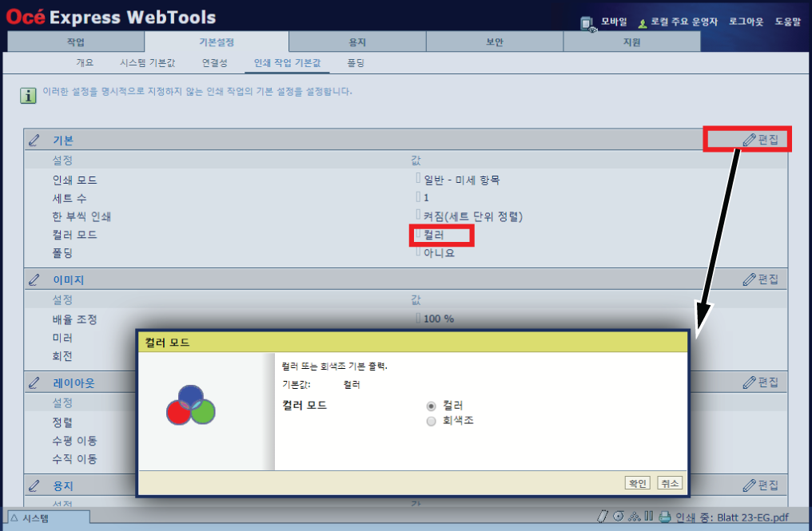Viewport: 812px width, 531px height.
Task: Click the printer icon in the status bar
Action: 664,517
